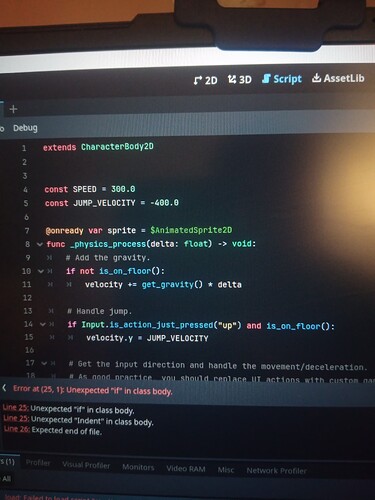The image size is (375, 500).
Task: Open the AssetLib browser
Action: (338, 78)
